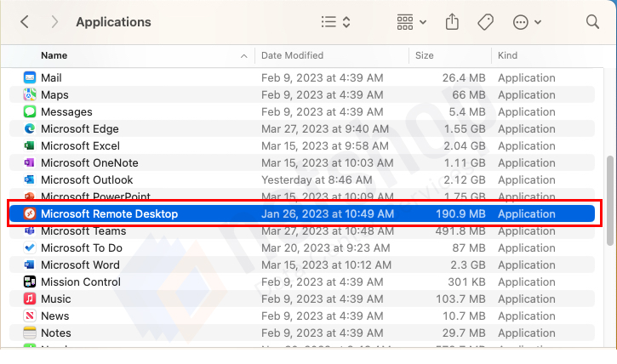The image size is (617, 364).
Task: Click the 103.7 MB size value
Action: [x=460, y=299]
